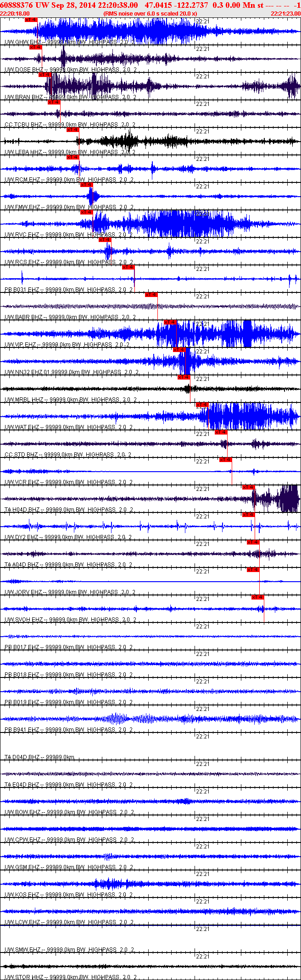Select the UW.VCR EHZ trace label
Image resolution: width=301 pixels, height=980 pixels.
tap(69, 482)
